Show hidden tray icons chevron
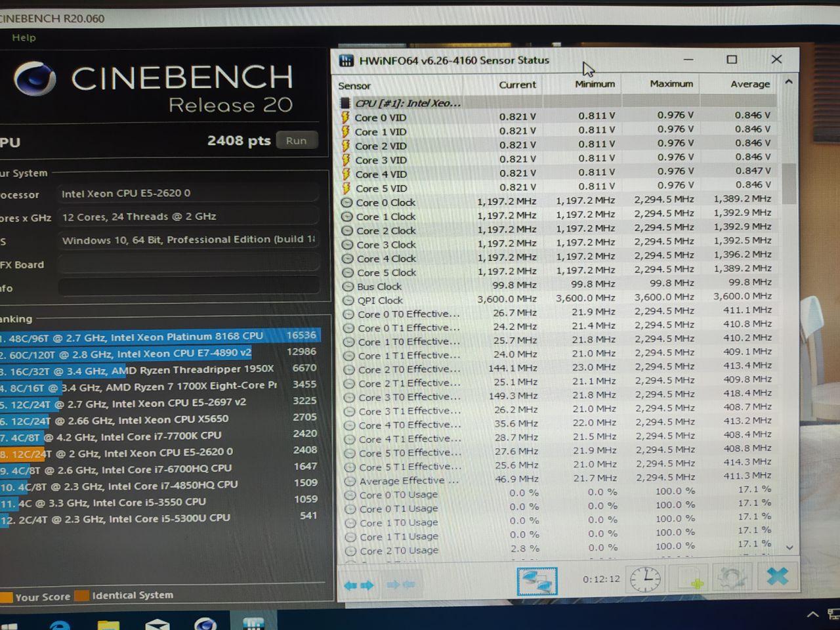840x630 pixels. [812, 615]
